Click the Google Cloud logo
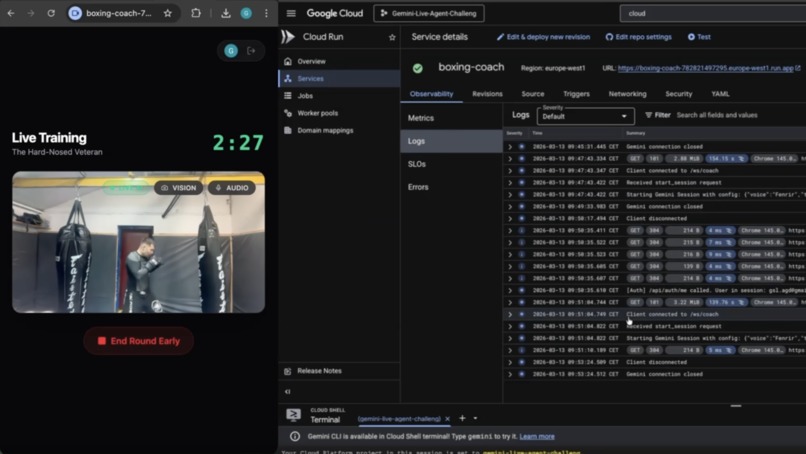The image size is (806, 454). coord(335,13)
